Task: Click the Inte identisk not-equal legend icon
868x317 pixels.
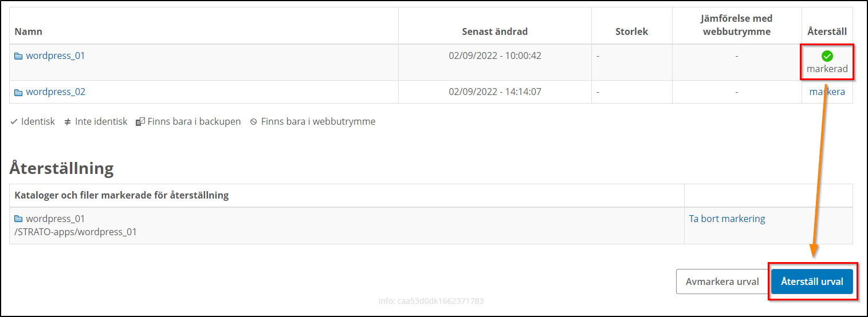Action: click(x=68, y=122)
